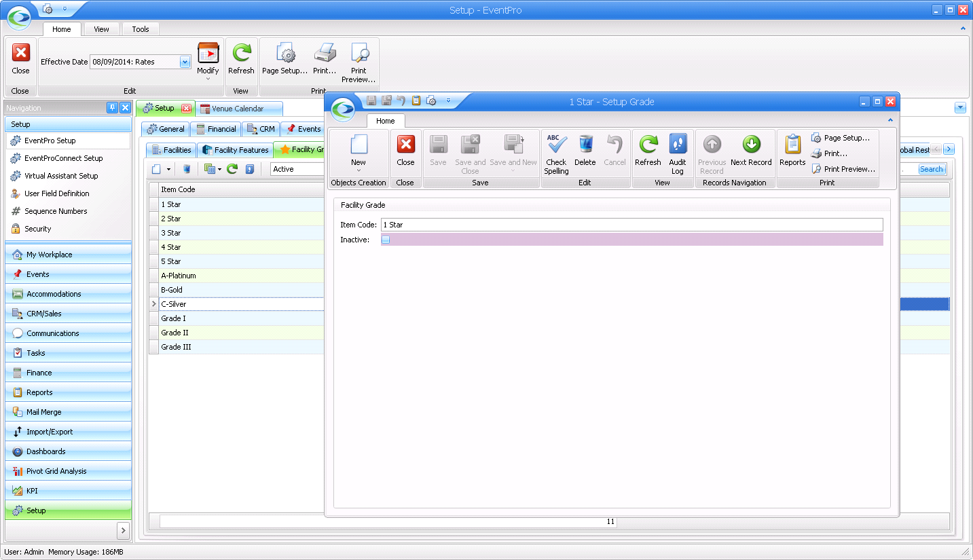Click the red Close icon in main ribbon

click(x=21, y=53)
